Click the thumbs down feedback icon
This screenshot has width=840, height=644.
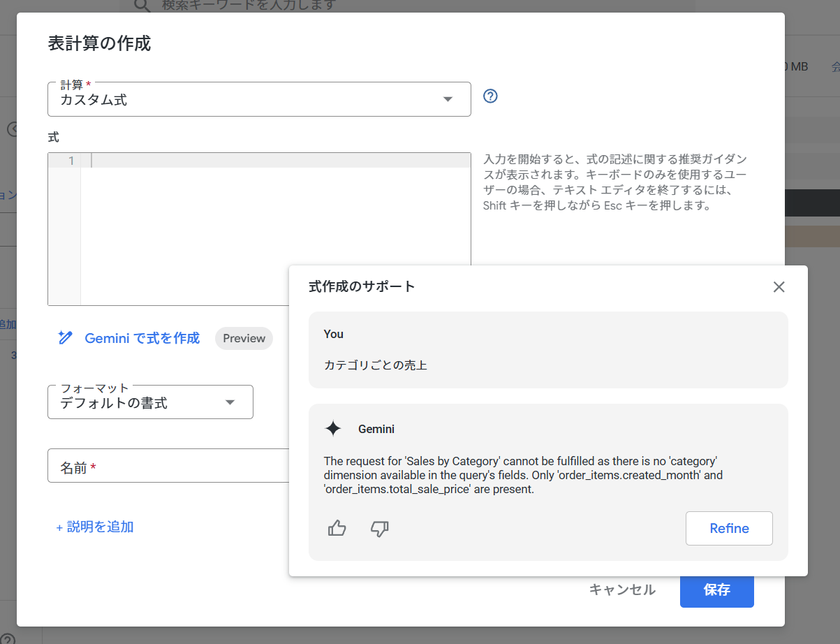(x=379, y=528)
